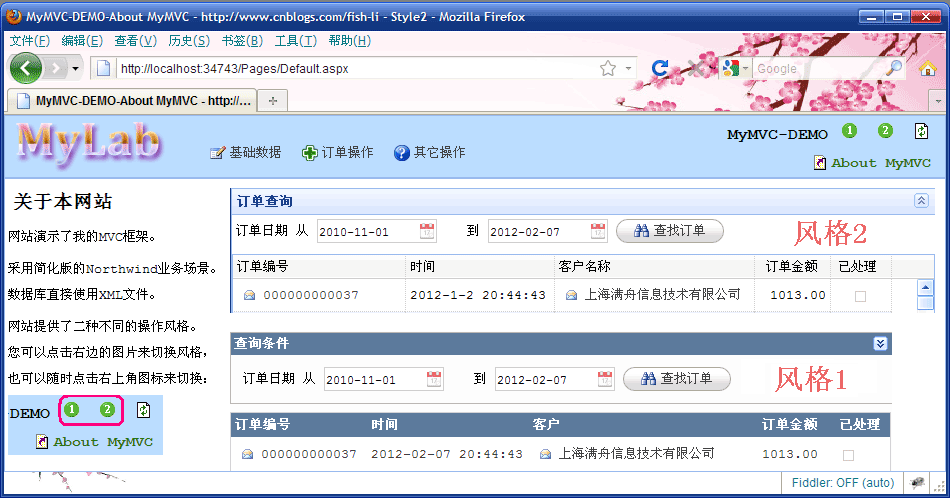Click 查找订单 button in 查询条件 panel
Viewport: 950px width, 498px height.
click(x=677, y=379)
